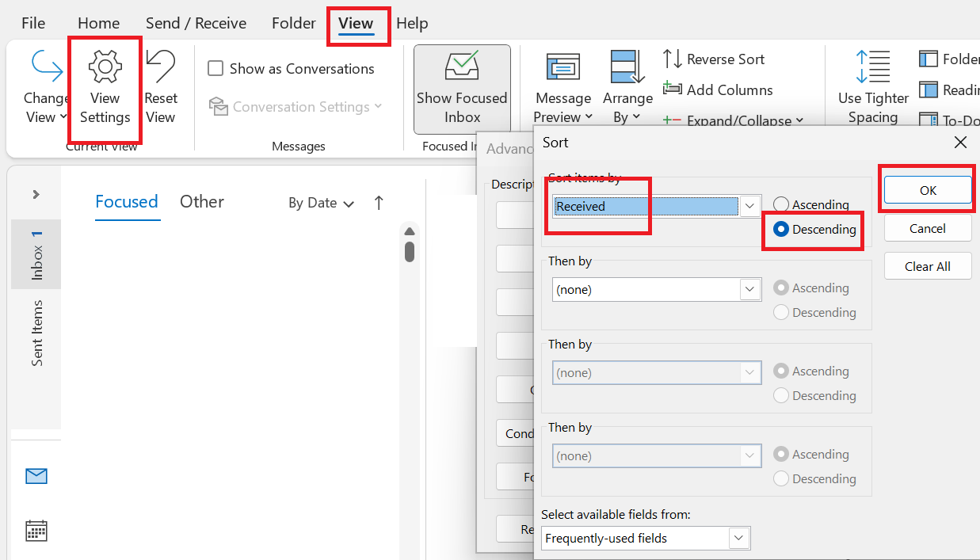Image resolution: width=980 pixels, height=560 pixels.
Task: Open the File tab
Action: (x=33, y=23)
